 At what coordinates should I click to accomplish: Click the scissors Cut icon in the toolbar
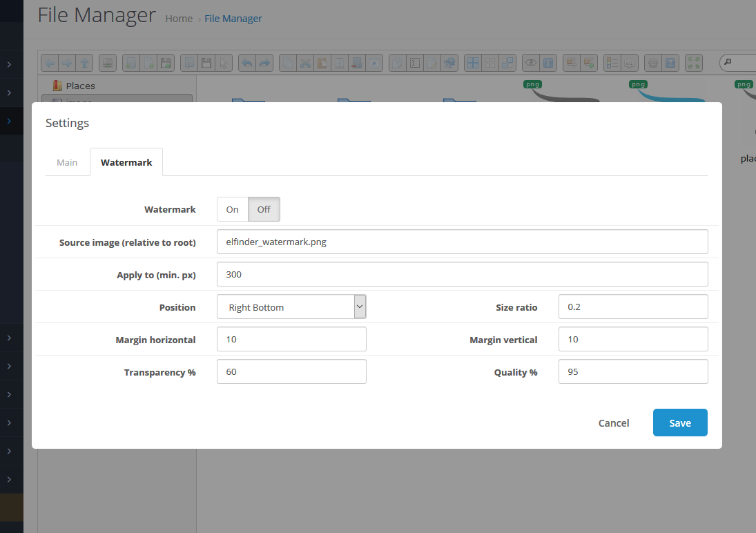point(305,63)
